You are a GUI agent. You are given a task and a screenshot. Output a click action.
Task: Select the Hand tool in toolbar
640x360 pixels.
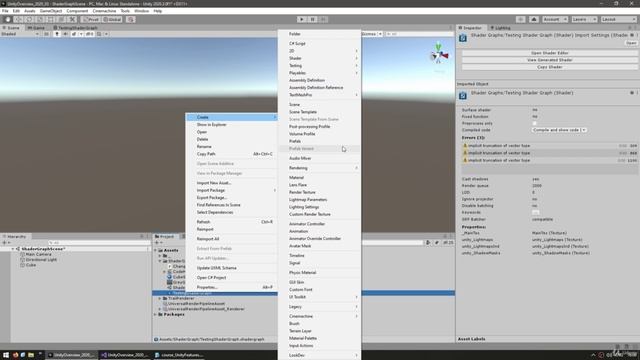[7, 19]
